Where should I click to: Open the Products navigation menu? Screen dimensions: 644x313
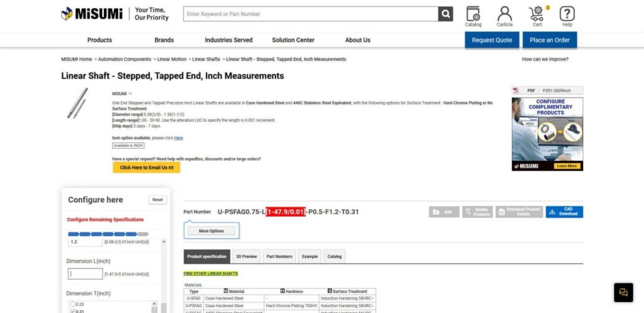(99, 40)
